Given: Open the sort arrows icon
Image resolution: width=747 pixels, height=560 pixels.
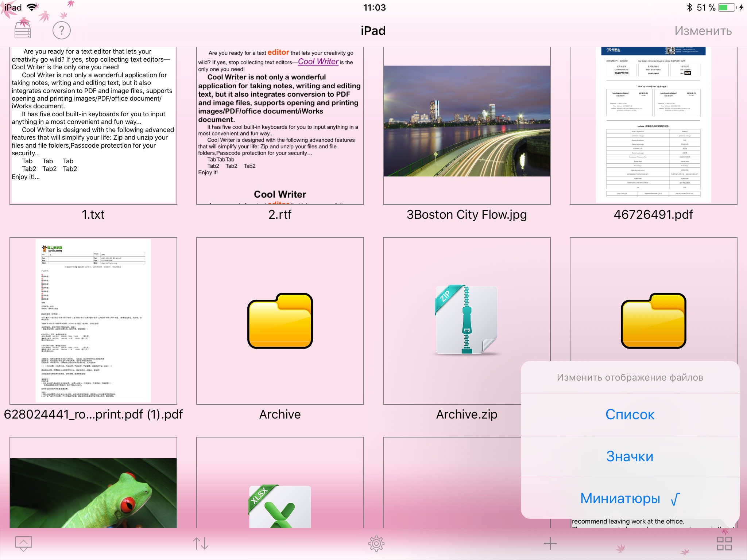Looking at the screenshot, I should [201, 543].
